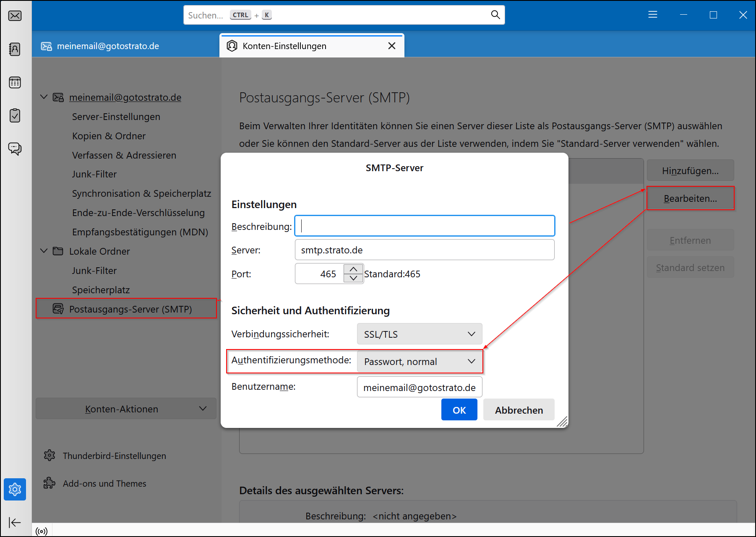Open the application hamburger menu
This screenshot has width=756, height=537.
(652, 15)
